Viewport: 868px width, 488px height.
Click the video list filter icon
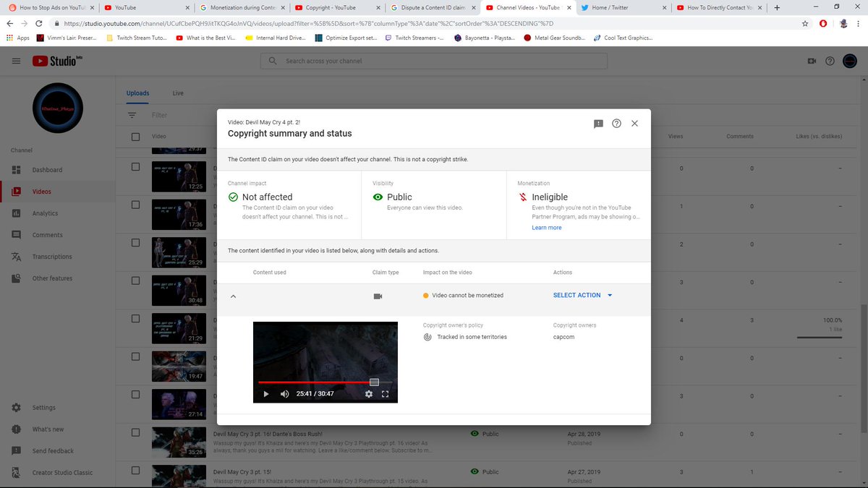pos(132,115)
